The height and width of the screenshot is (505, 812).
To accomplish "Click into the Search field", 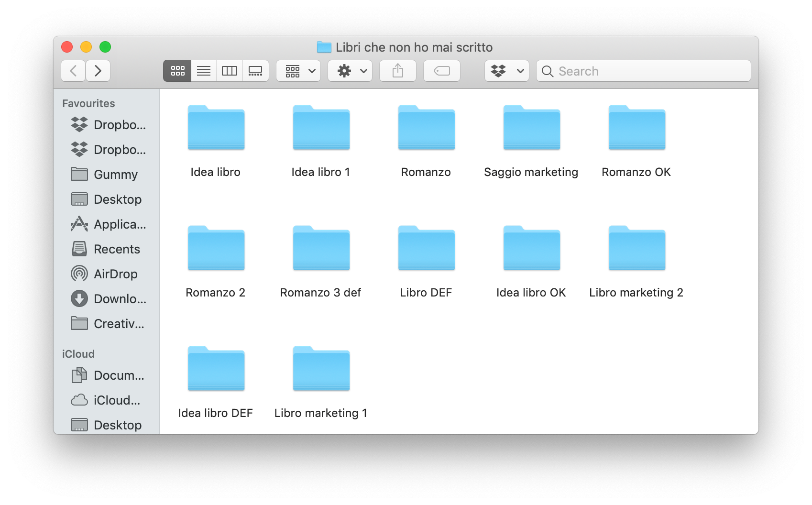I will (x=644, y=71).
